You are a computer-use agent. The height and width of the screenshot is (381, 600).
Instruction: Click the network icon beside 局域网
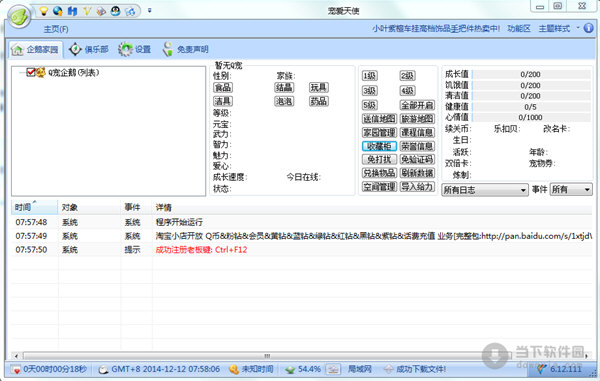click(333, 369)
